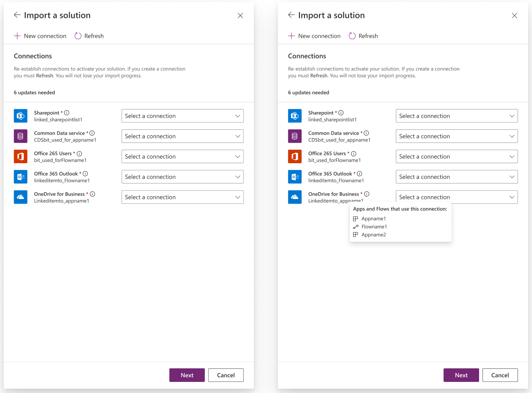Click Linkeditemto_appname1 text in left panel
This screenshot has height=393, width=532.
(61, 201)
